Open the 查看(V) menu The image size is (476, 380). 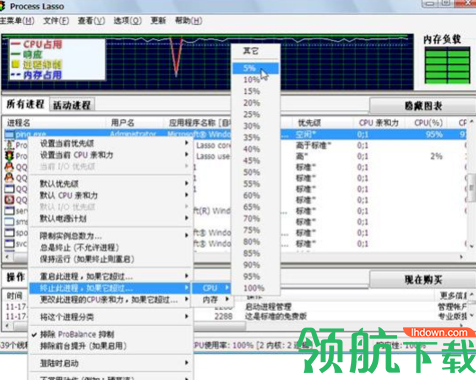pos(91,21)
